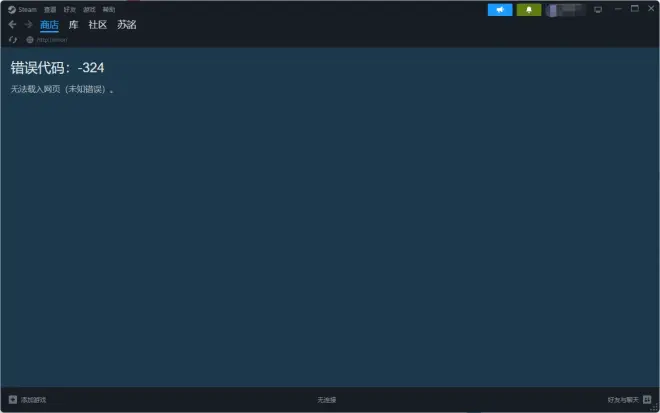Reload the page with refresh icon
This screenshot has height=413, width=660.
13,40
